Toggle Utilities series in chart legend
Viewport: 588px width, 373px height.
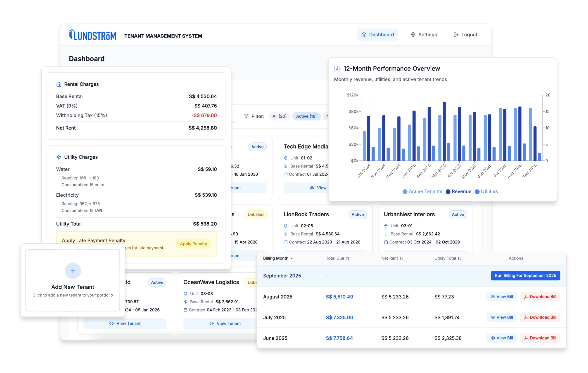[x=486, y=192]
